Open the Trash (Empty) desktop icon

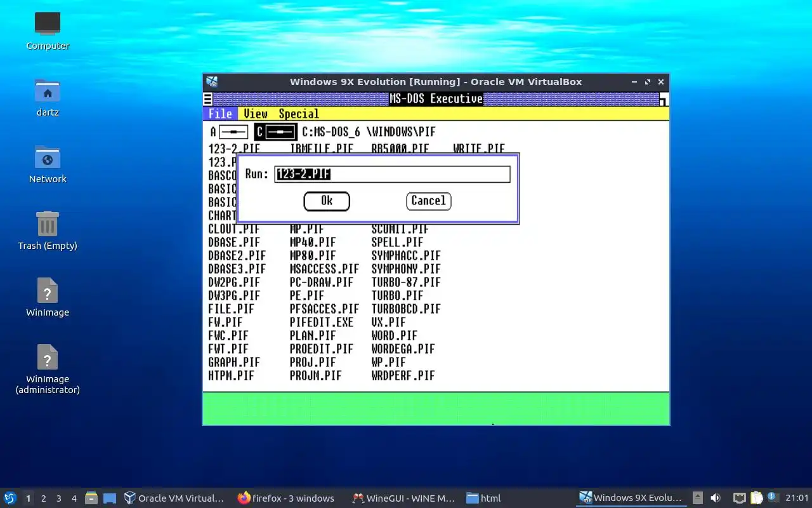pos(48,224)
